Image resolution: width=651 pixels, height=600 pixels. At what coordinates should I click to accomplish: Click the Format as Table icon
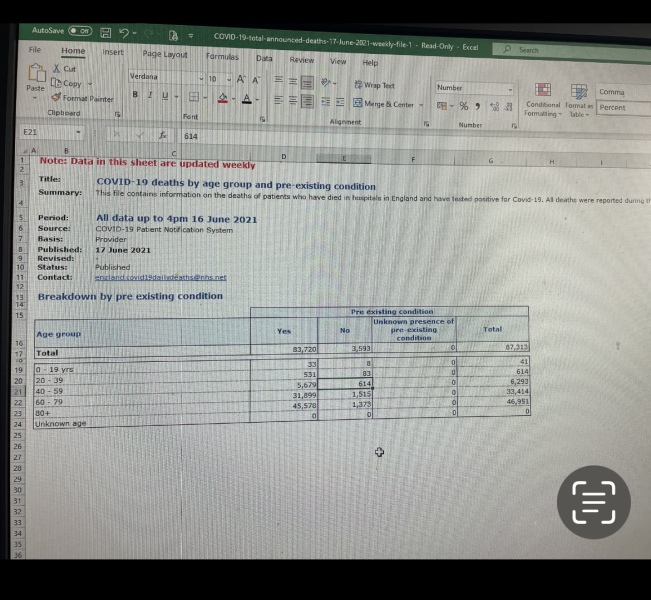tap(578, 96)
